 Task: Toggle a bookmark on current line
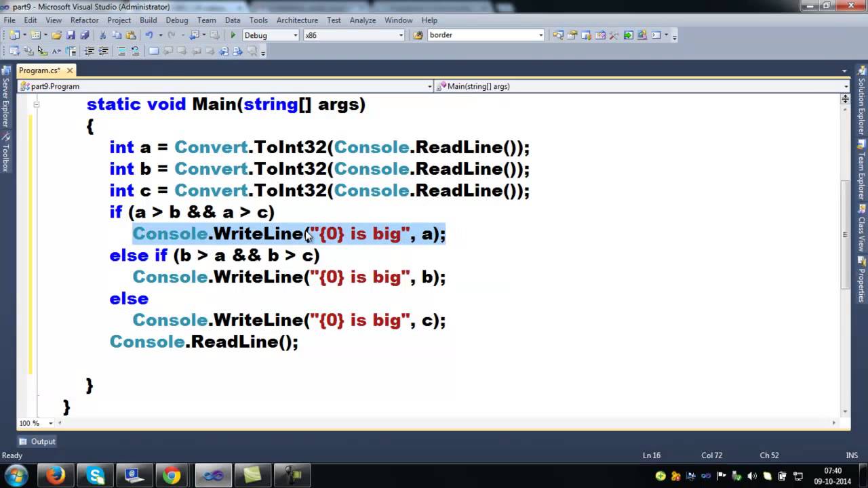coord(154,51)
